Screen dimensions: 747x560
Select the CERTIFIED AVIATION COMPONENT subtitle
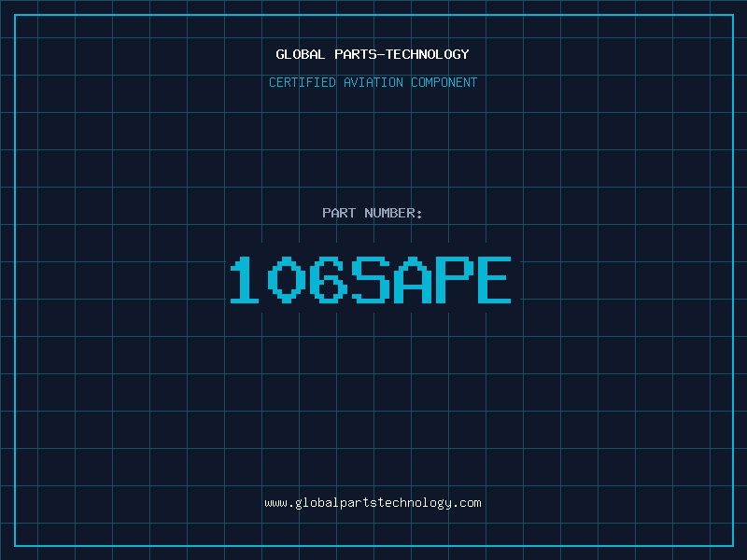tap(373, 82)
